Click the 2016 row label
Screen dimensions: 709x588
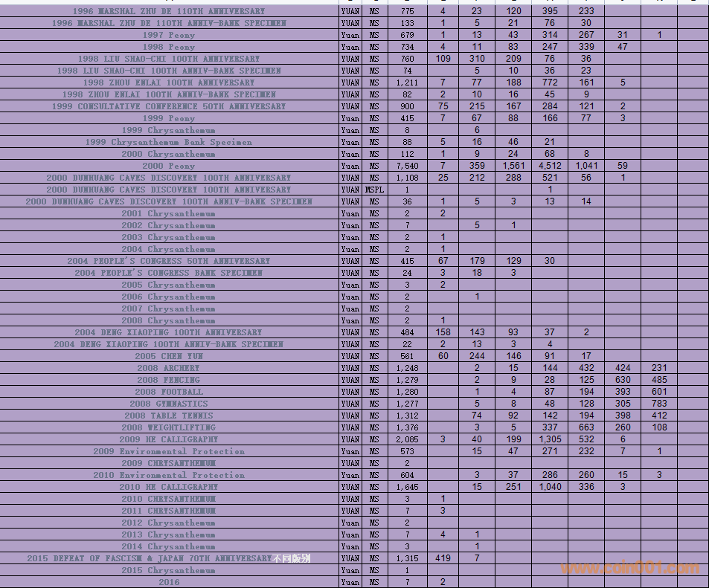(x=168, y=582)
